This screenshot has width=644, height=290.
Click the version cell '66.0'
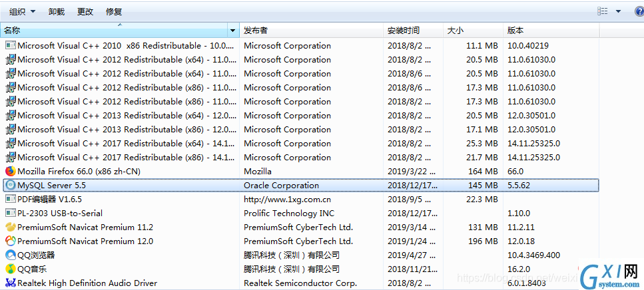[515, 171]
